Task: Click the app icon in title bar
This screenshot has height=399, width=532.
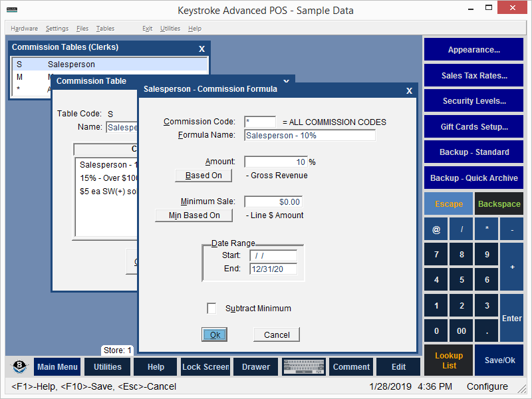Action: click(x=11, y=10)
